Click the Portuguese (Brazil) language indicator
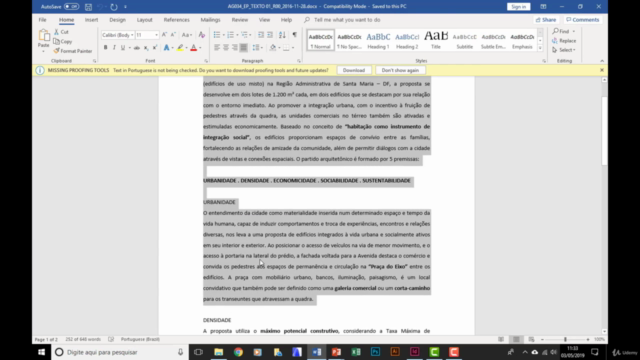This screenshot has width=640, height=360. click(x=140, y=339)
